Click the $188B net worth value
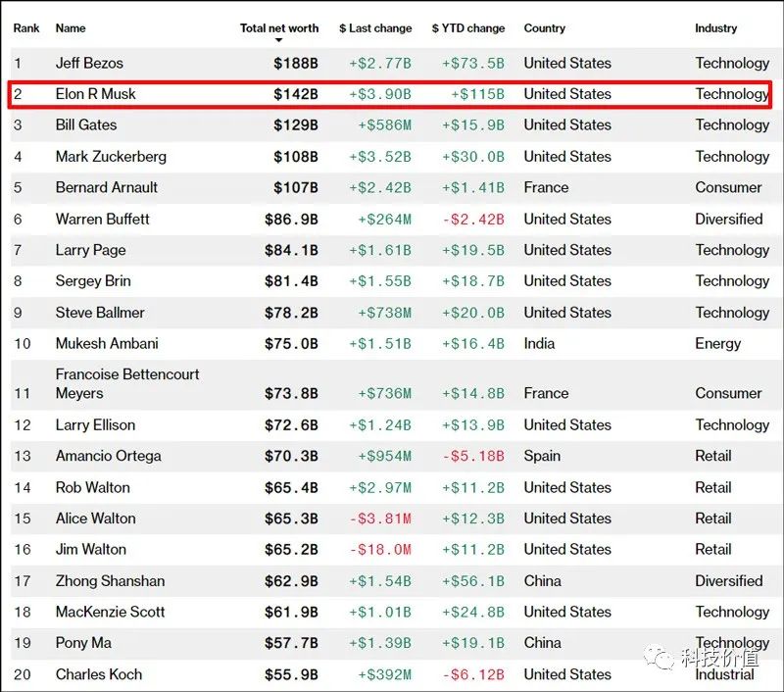This screenshot has height=692, width=784. [296, 64]
